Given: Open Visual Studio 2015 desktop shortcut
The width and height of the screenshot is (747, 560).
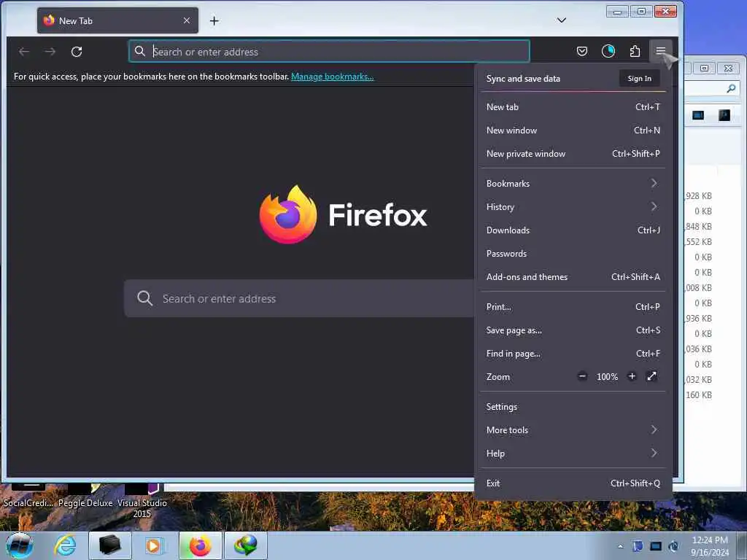Looking at the screenshot, I should [142, 502].
